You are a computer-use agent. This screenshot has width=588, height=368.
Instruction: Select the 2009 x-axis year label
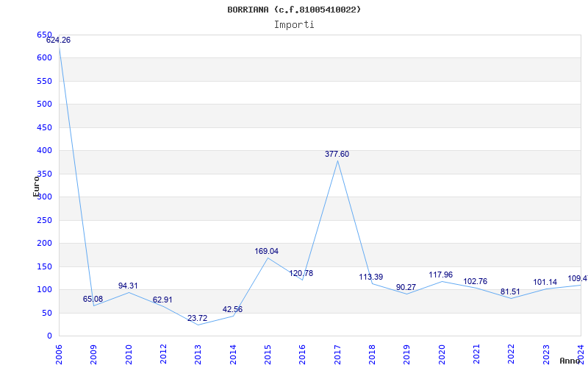pyautogui.click(x=94, y=355)
